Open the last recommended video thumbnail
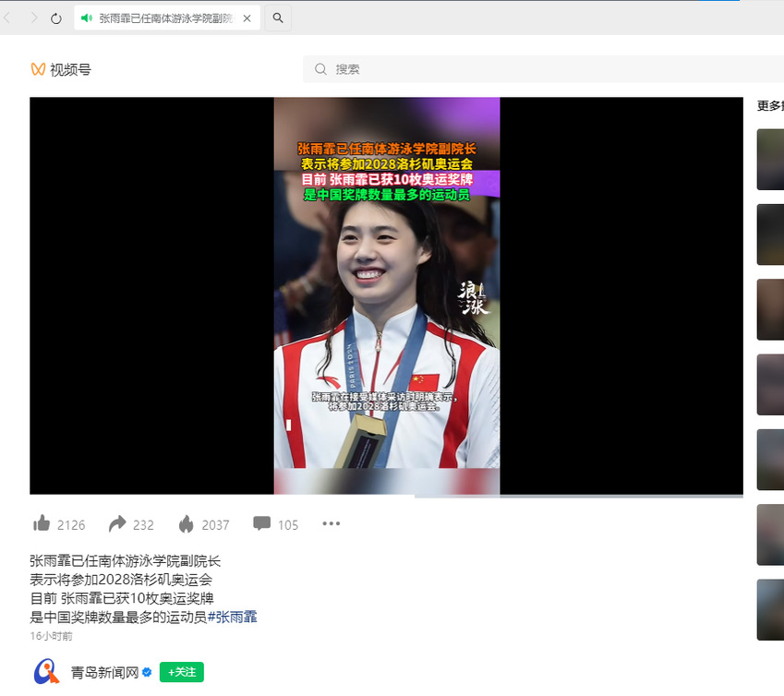The width and height of the screenshot is (784, 696). [770, 609]
